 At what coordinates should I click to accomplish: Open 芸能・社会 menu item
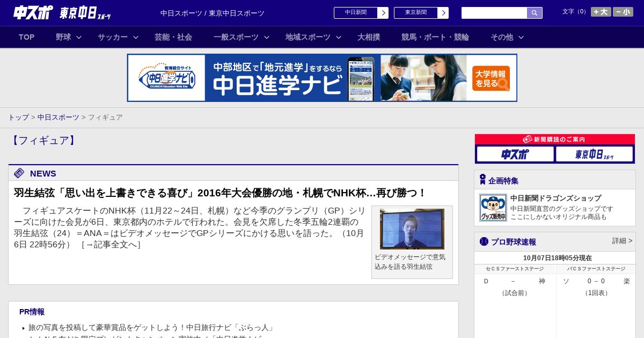[173, 37]
